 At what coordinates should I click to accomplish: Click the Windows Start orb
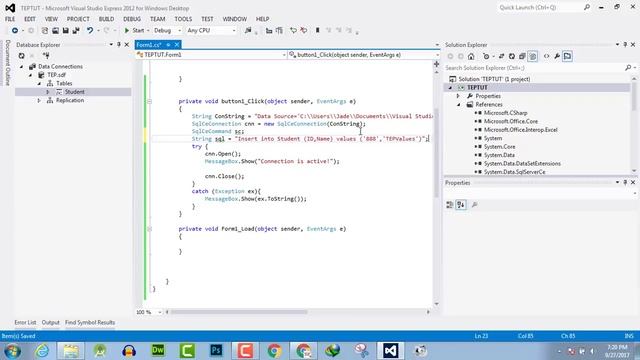[12, 351]
